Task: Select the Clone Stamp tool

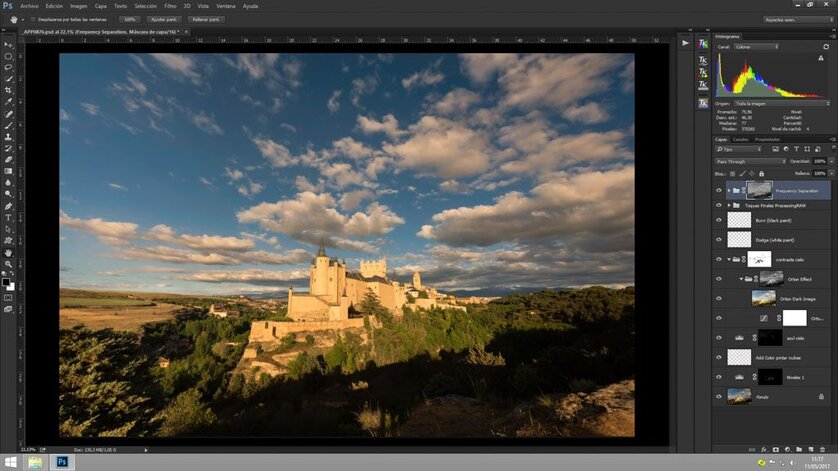Action: click(8, 137)
